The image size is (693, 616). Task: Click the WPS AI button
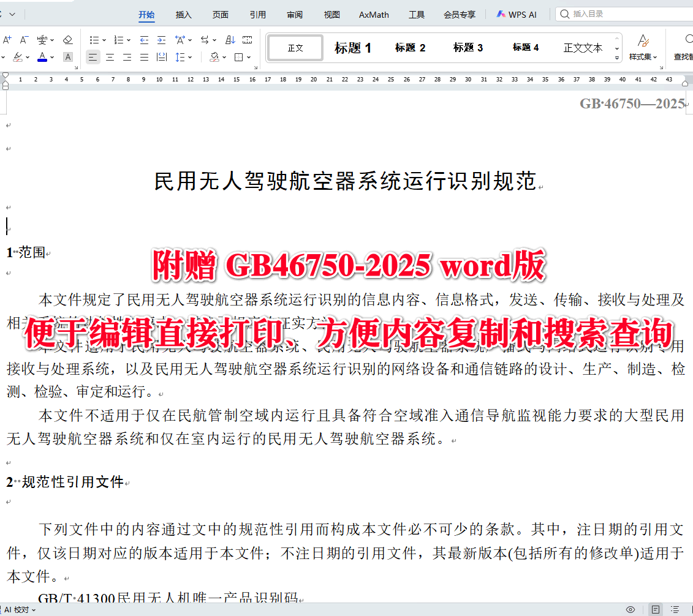click(517, 13)
